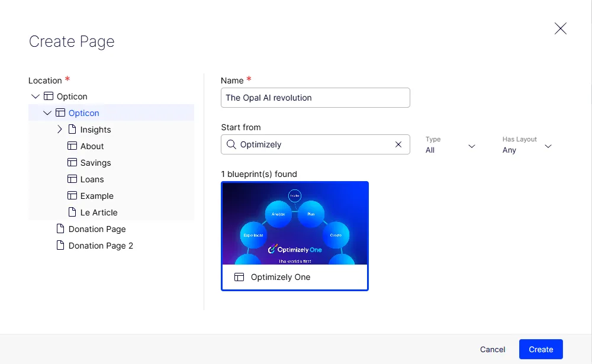This screenshot has width=592, height=364.
Task: Open the Has Layout filter dropdown
Action: 527,146
